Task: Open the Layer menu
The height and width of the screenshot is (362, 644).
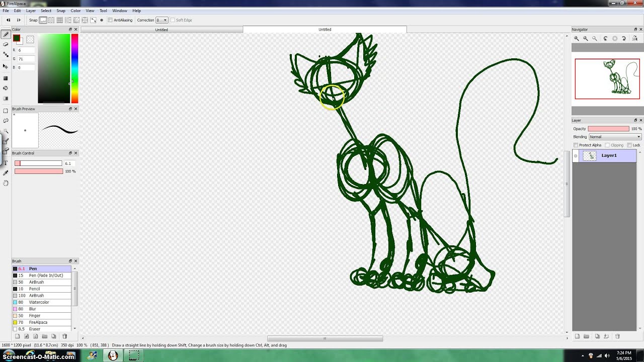Action: tap(31, 11)
